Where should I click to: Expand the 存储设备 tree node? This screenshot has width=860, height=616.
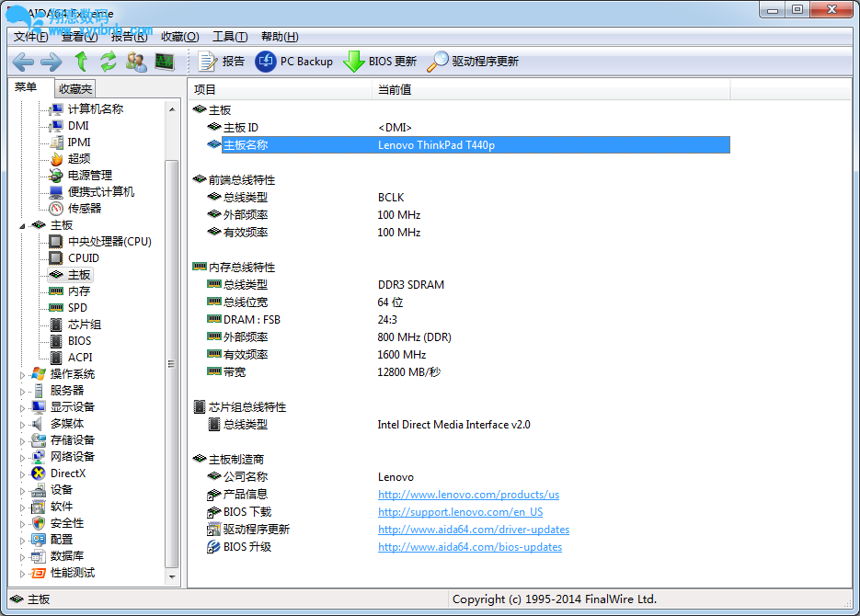(22, 441)
